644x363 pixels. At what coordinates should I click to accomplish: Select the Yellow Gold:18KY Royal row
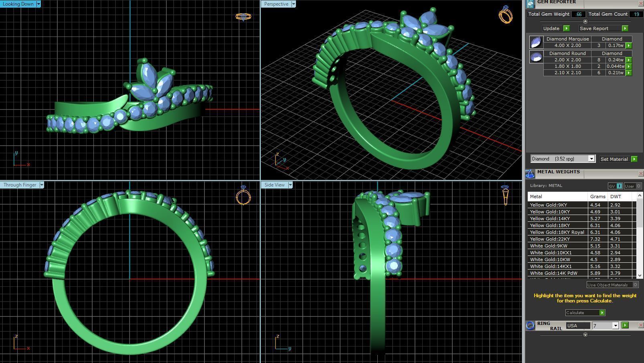click(582, 232)
